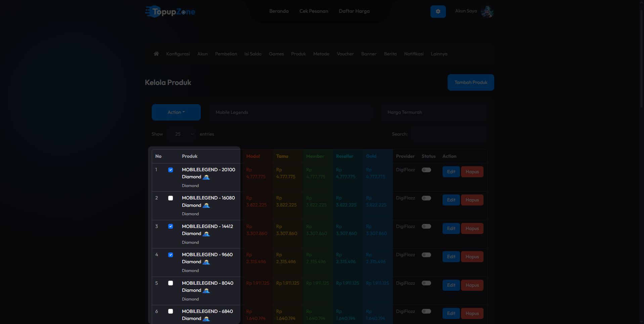This screenshot has height=324, width=644.
Task: Go to Cek Pesanan page
Action: point(314,11)
